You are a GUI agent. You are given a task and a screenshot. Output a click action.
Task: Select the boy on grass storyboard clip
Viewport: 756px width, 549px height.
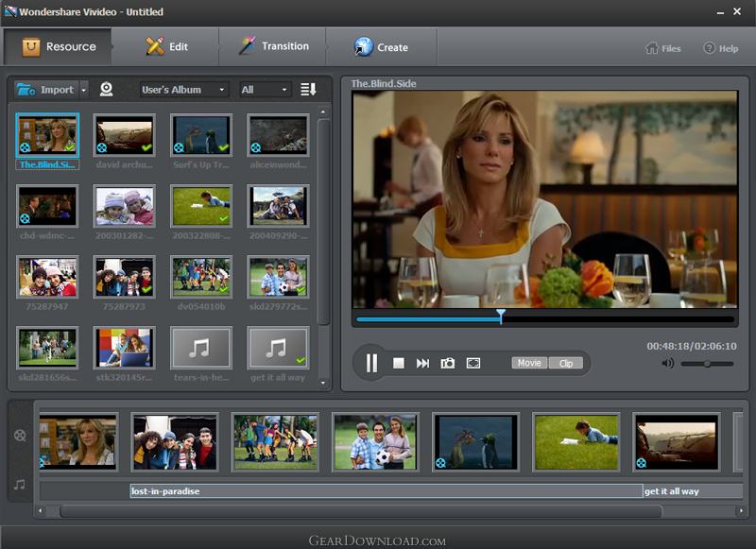tap(576, 442)
